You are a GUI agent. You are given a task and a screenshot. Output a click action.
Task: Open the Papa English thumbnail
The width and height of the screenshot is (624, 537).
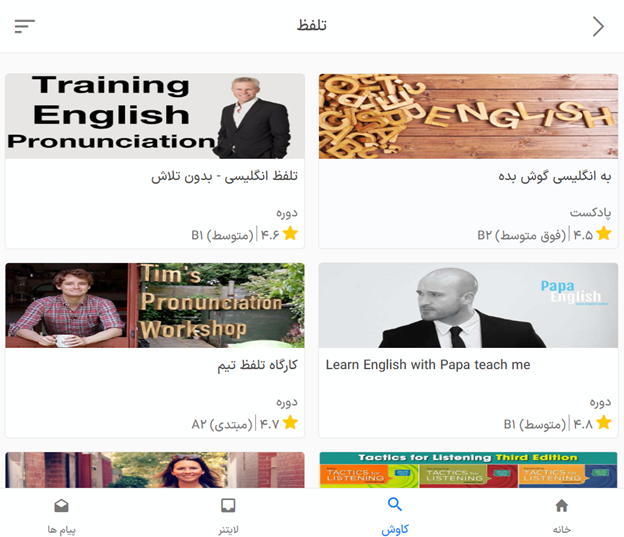coord(468,305)
